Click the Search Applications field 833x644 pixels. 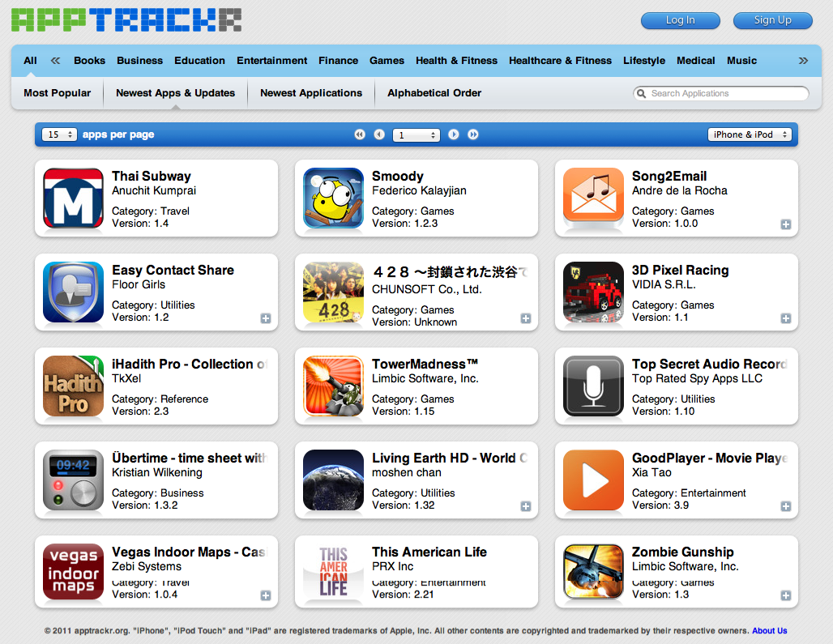coord(721,93)
